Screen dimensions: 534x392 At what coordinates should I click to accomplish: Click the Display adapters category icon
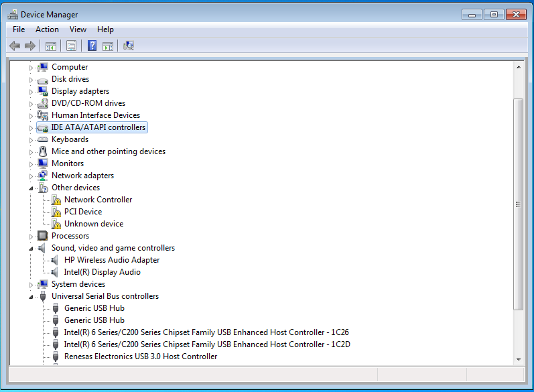[x=43, y=91]
